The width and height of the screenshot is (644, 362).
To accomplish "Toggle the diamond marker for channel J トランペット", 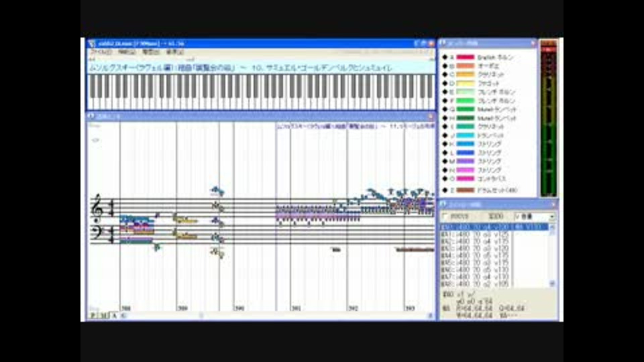I will tap(445, 135).
